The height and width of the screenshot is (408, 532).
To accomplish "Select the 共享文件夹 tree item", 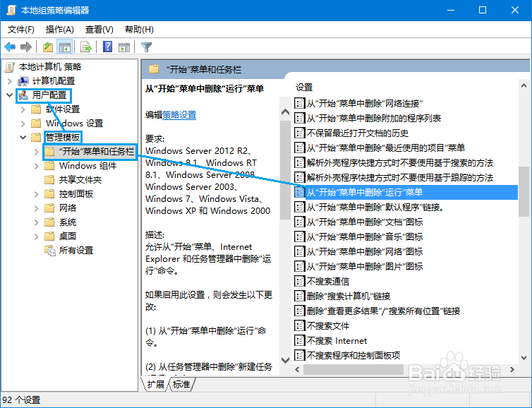I will [x=80, y=179].
